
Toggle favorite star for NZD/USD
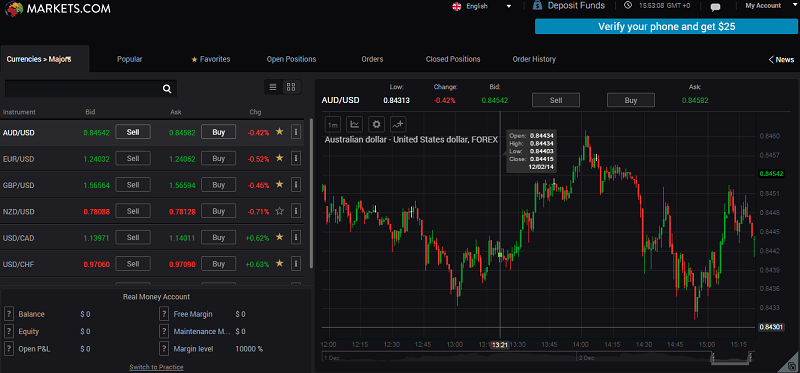pos(279,211)
